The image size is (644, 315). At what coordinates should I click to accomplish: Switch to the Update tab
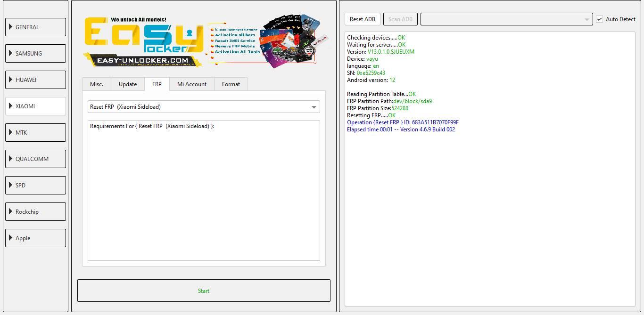pyautogui.click(x=128, y=84)
